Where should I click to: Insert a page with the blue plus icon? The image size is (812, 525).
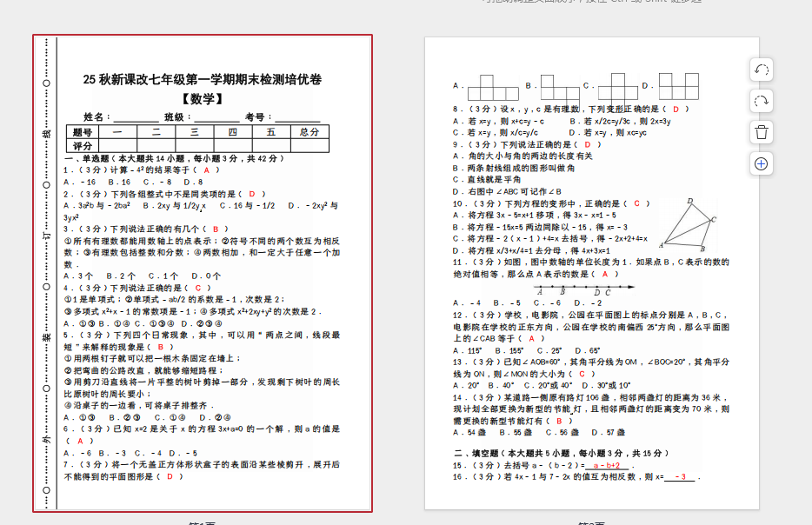point(761,163)
